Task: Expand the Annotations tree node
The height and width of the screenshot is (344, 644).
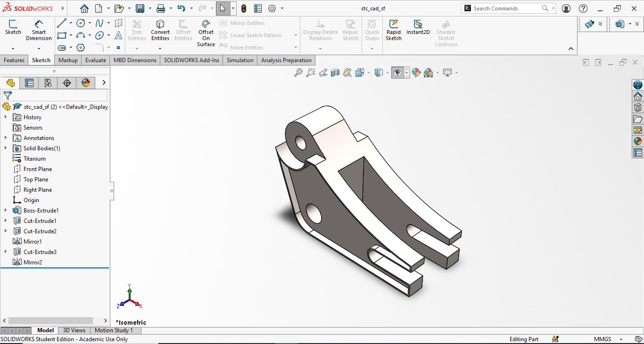Action: click(6, 138)
